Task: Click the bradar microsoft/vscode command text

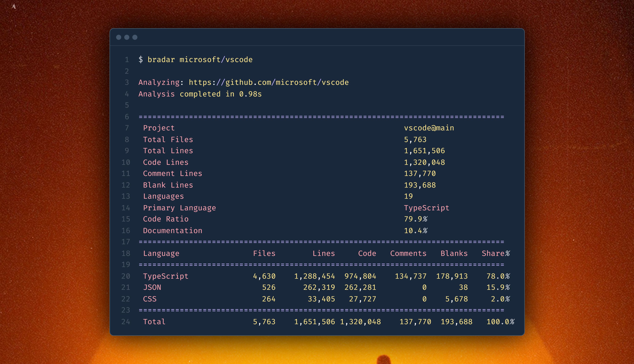Action: tap(200, 59)
